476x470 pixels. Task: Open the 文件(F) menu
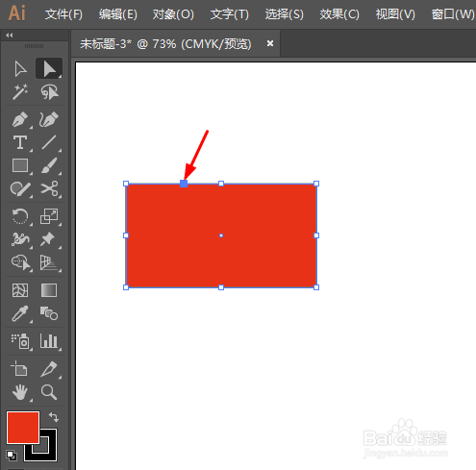[x=63, y=14]
